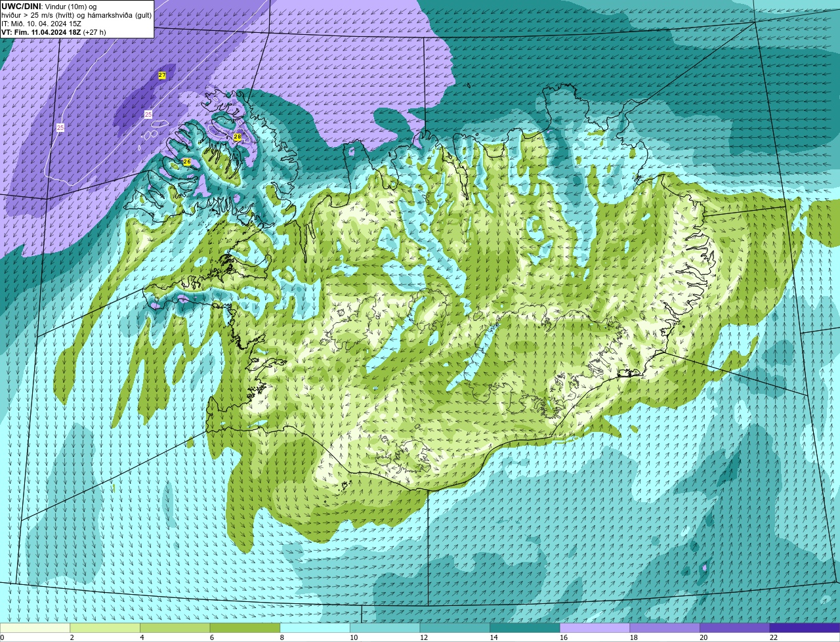Click the '0' tick label on color scale

point(3,637)
